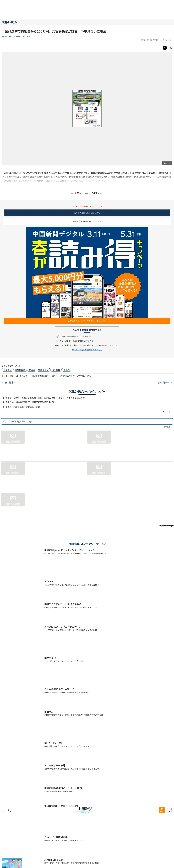Click the 終活LIFE thumbnail image
The height and width of the screenshot is (868, 174).
click(12, 863)
